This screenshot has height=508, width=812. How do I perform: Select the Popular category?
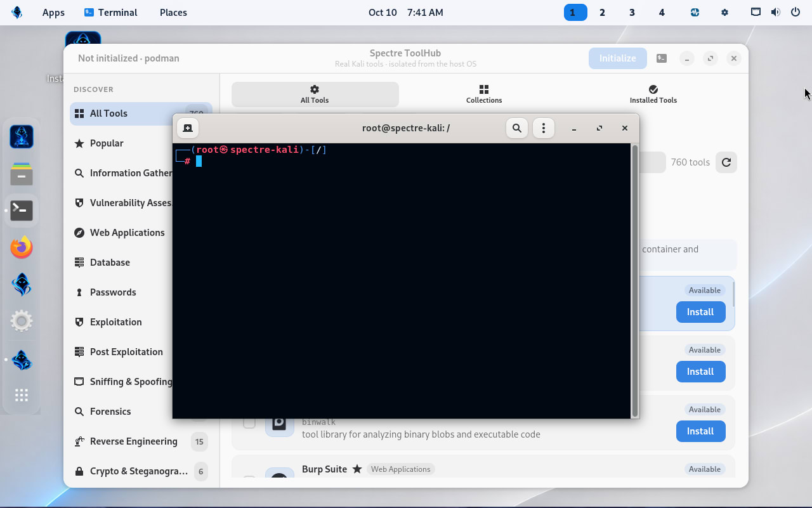(x=141, y=143)
